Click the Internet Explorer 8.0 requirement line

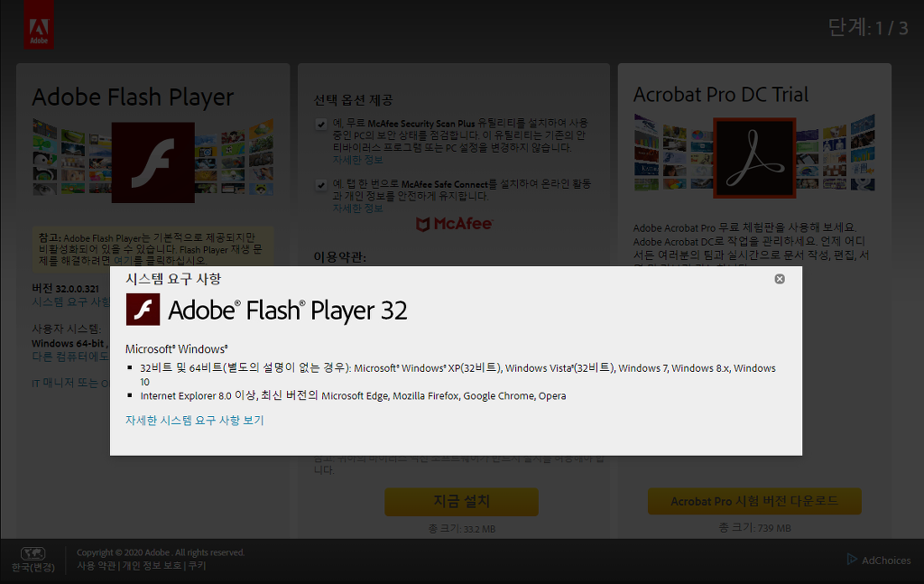(353, 395)
